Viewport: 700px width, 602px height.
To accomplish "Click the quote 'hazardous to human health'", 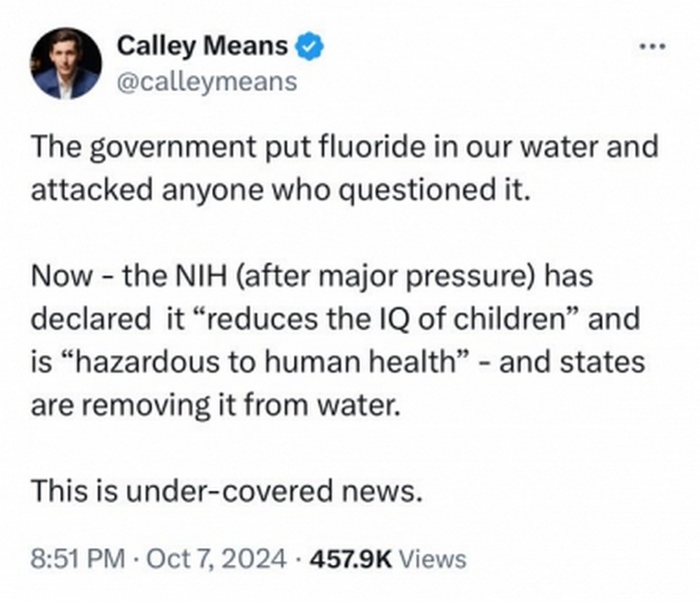I will pos(267,362).
